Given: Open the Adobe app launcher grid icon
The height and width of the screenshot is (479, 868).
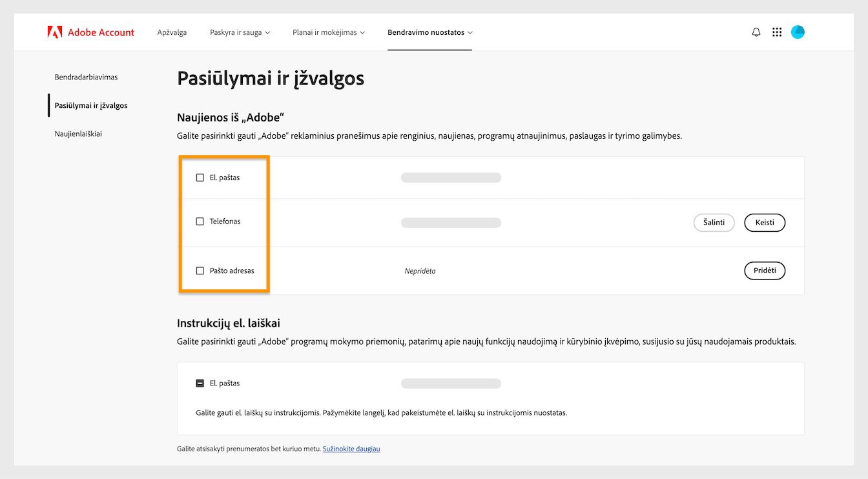Looking at the screenshot, I should pyautogui.click(x=777, y=32).
